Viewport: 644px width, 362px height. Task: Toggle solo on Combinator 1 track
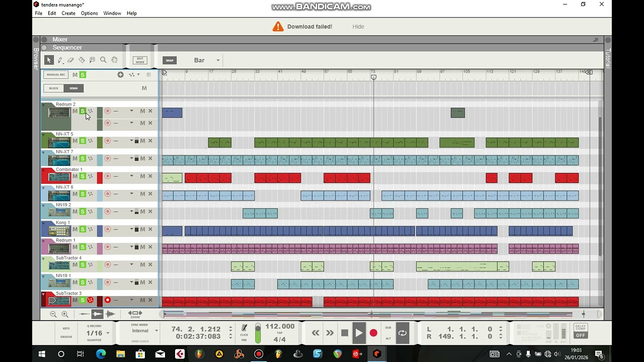coord(83,176)
